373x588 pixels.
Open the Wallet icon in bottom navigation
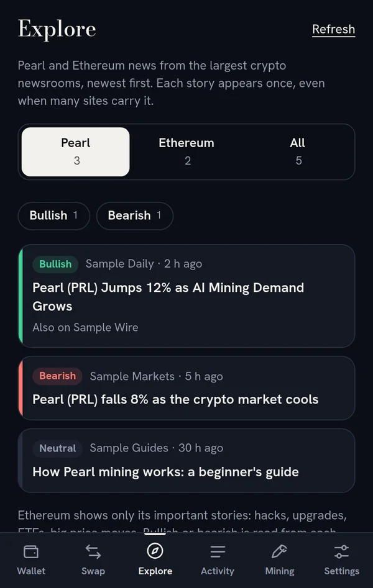[31, 552]
